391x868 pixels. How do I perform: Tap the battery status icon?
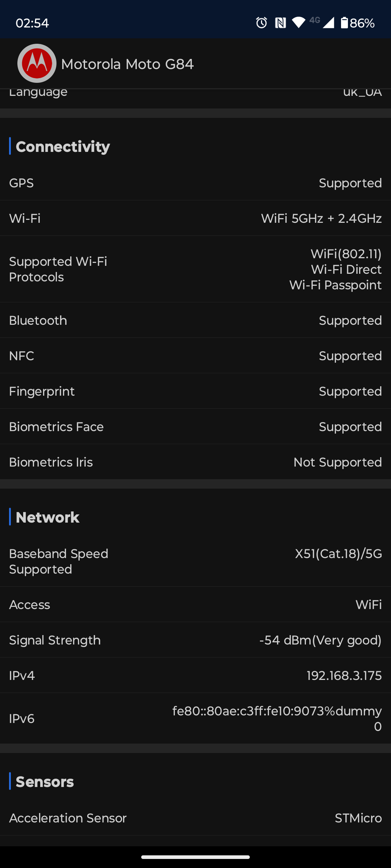[x=344, y=23]
